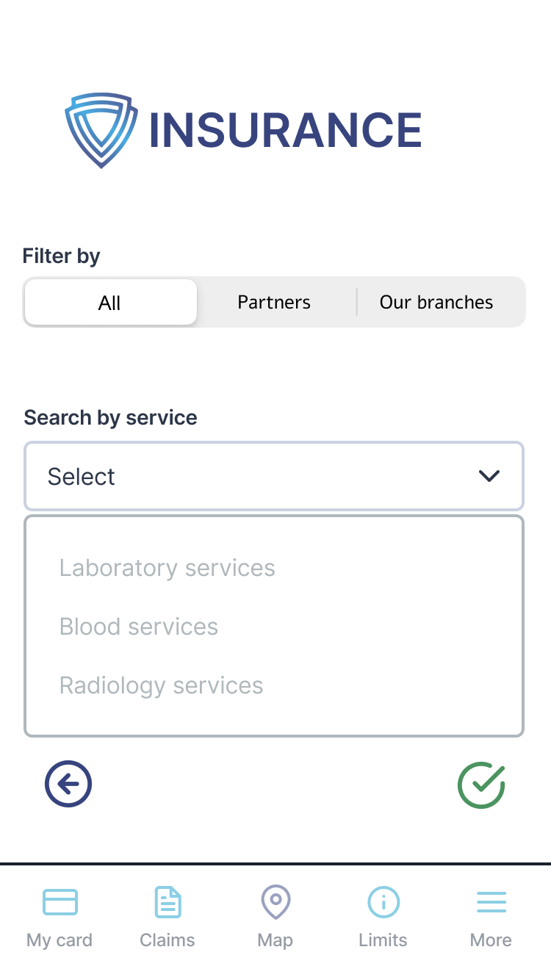Open My card icon in bottom bar
The height and width of the screenshot is (980, 551).
click(x=60, y=902)
